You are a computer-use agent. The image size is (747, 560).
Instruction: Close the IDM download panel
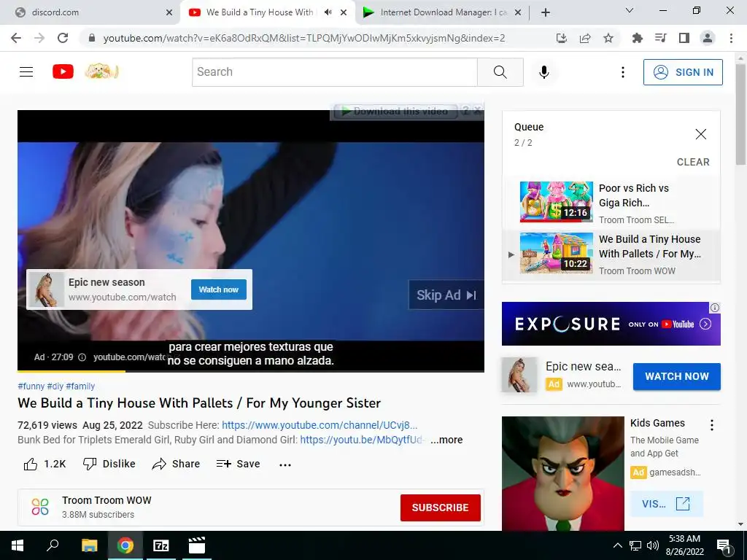pos(478,111)
